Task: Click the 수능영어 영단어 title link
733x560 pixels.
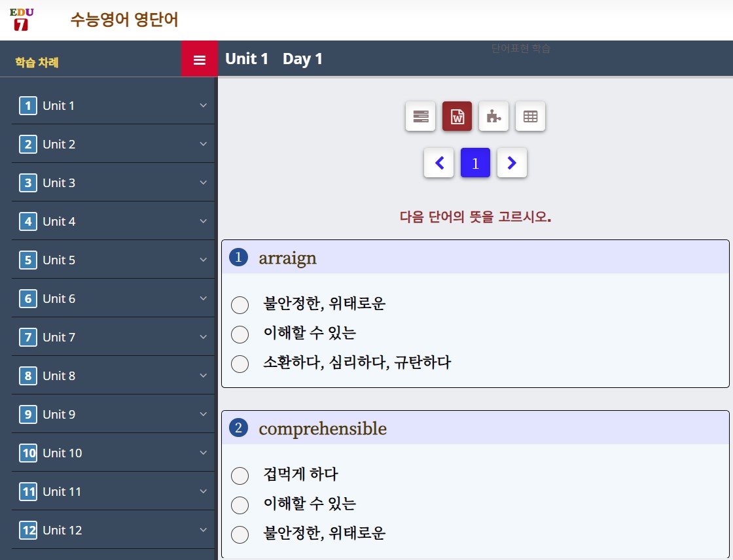Action: pyautogui.click(x=124, y=20)
